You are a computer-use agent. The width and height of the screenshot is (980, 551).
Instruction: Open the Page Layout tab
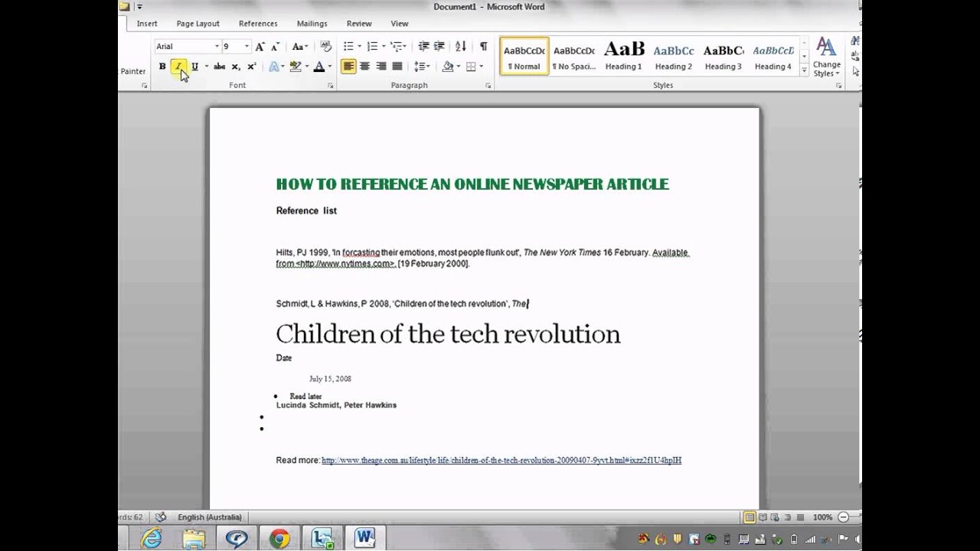point(198,24)
